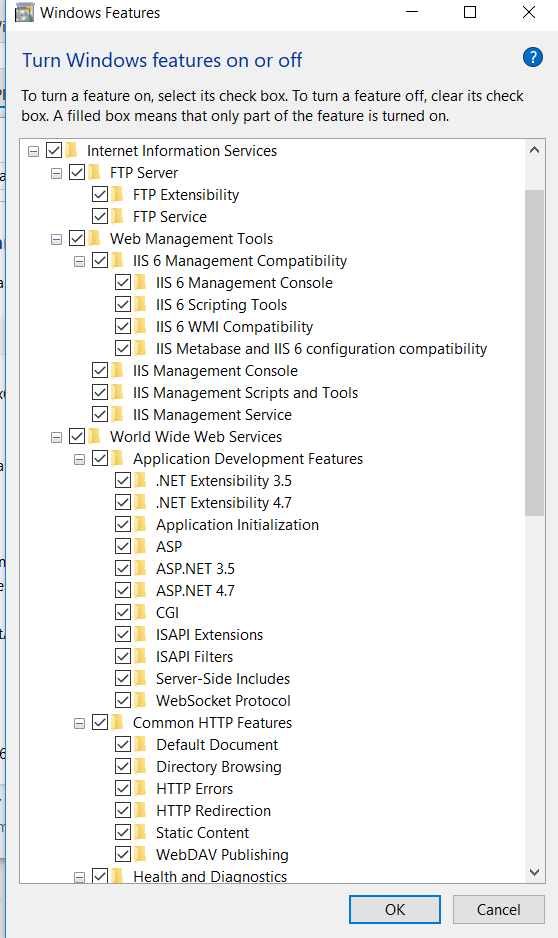Collapse the Web Management Tools node
This screenshot has width=558, height=938.
click(56, 239)
